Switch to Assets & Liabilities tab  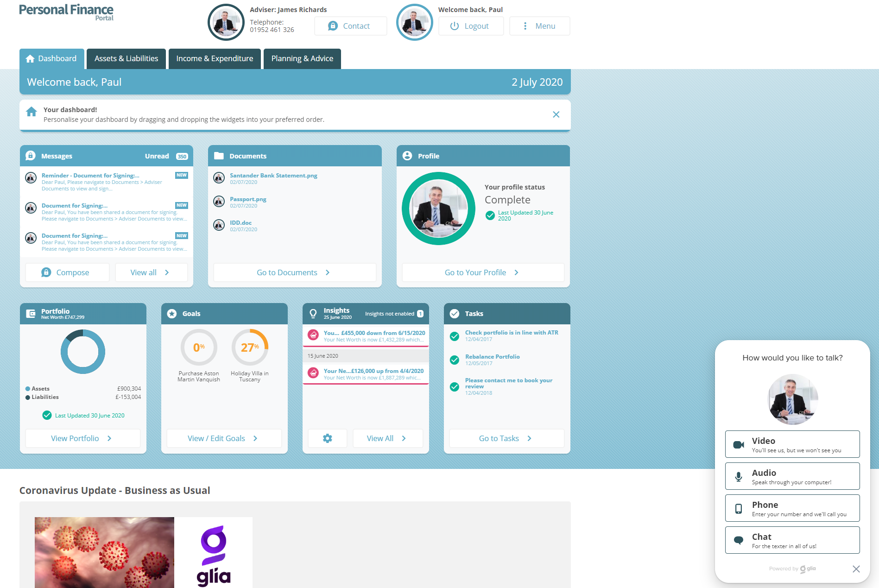pos(126,59)
